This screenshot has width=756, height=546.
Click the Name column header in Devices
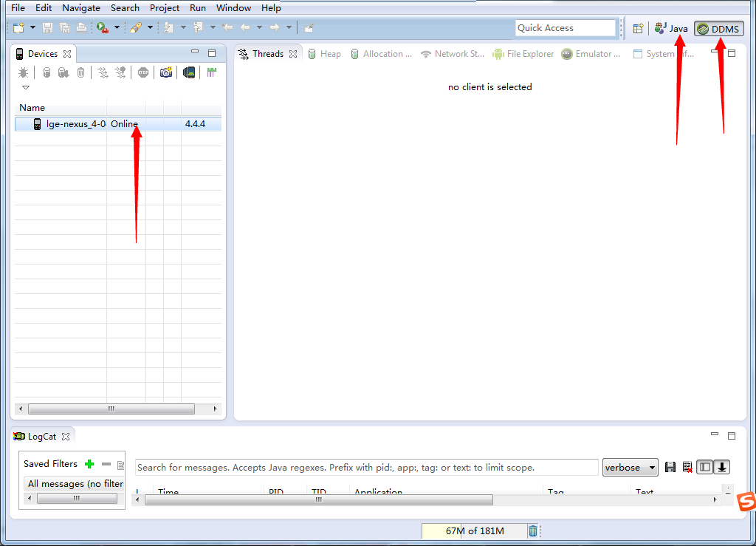point(61,108)
